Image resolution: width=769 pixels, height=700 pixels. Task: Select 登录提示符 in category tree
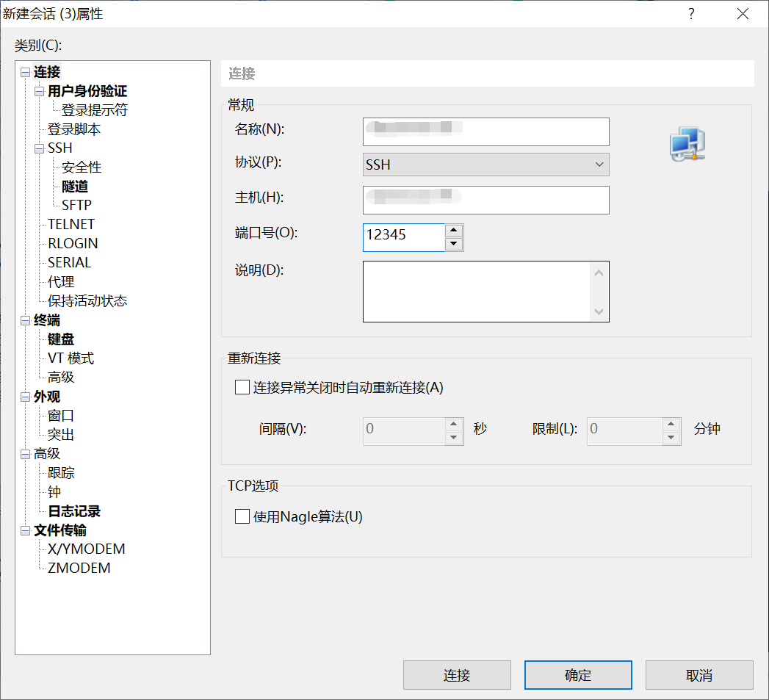point(94,110)
